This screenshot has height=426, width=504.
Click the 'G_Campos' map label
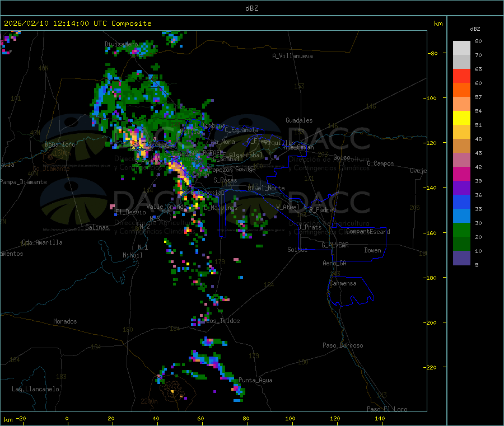[381, 163]
